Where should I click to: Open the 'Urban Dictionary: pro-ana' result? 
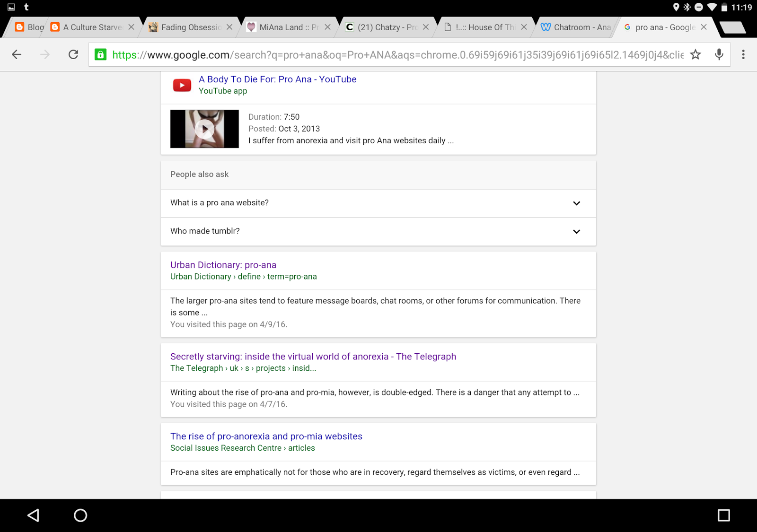pyautogui.click(x=223, y=265)
